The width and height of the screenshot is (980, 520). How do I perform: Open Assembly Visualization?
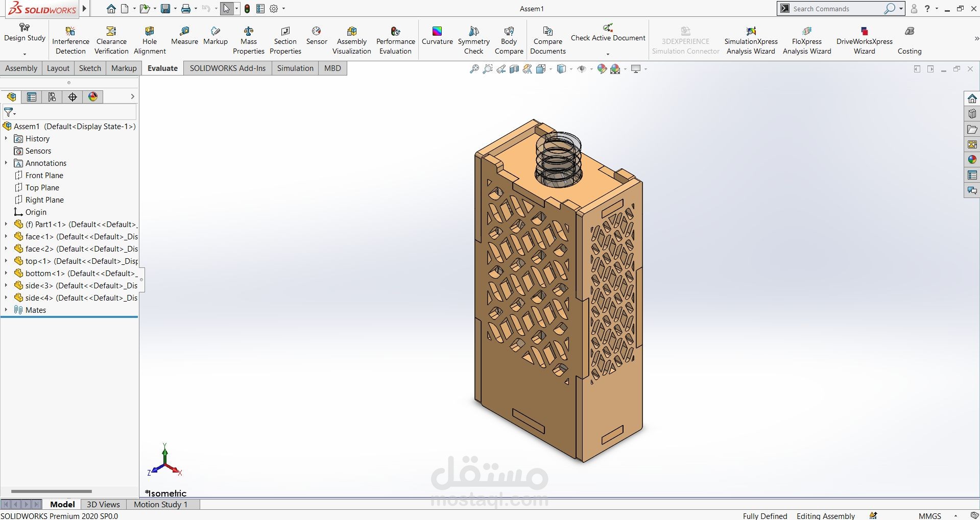pos(351,38)
